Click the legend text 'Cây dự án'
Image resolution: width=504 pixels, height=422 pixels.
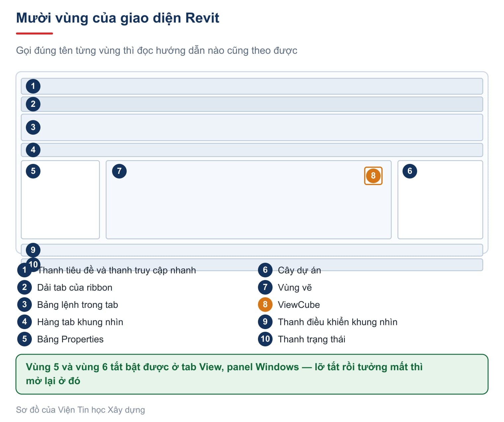coord(299,270)
